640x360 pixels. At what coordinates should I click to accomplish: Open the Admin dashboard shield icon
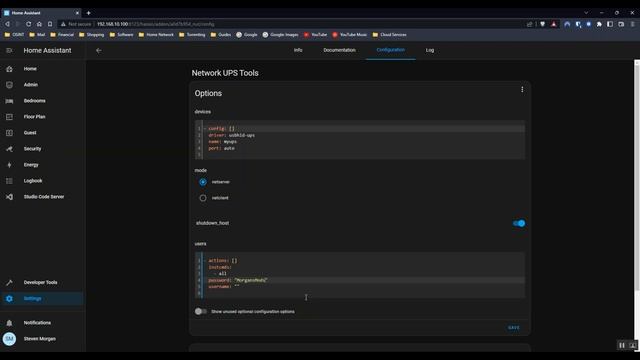pyautogui.click(x=9, y=85)
